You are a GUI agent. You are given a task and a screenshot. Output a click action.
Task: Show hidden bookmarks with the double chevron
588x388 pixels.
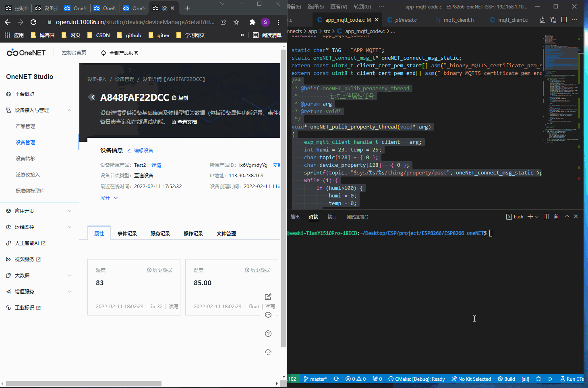click(x=242, y=35)
